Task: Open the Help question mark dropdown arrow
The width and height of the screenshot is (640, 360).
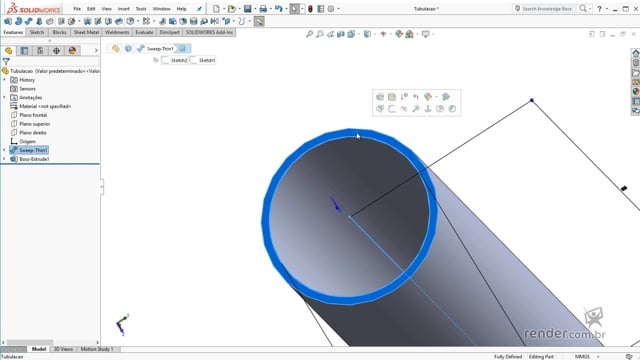Action: 607,9
